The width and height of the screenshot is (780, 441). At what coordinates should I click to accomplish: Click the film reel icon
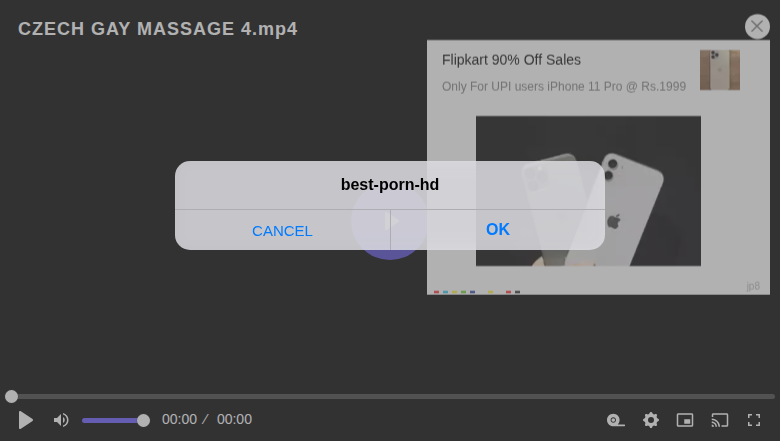pos(616,420)
